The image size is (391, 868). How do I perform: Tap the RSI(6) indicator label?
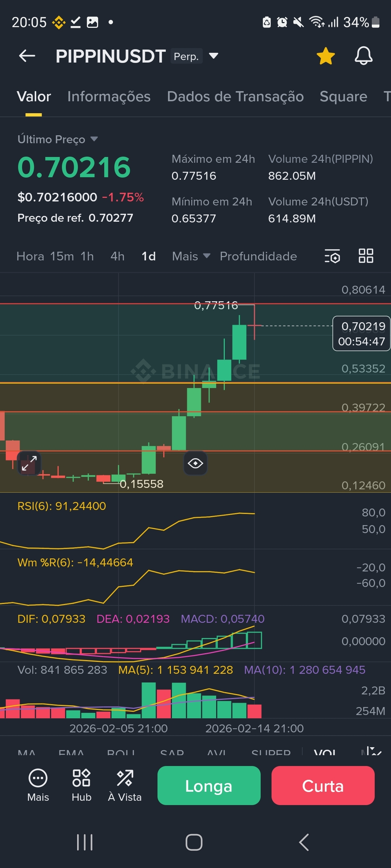tap(62, 506)
